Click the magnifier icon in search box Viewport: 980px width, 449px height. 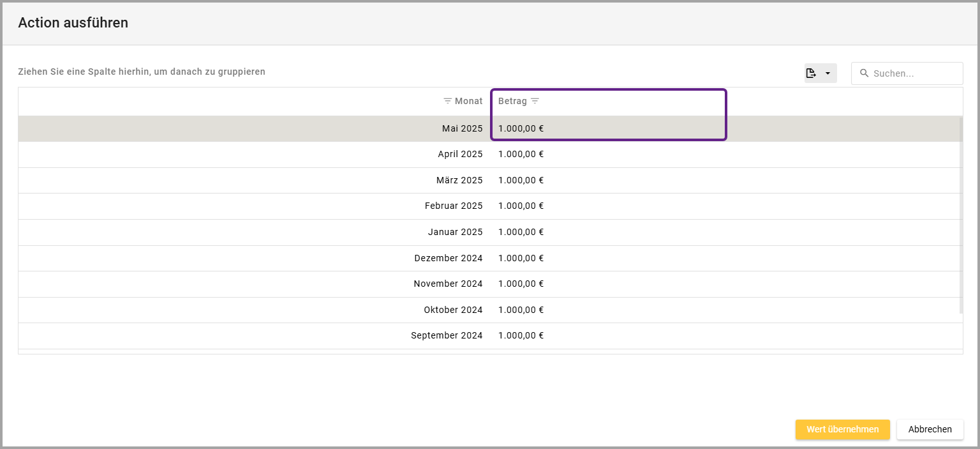click(x=865, y=73)
